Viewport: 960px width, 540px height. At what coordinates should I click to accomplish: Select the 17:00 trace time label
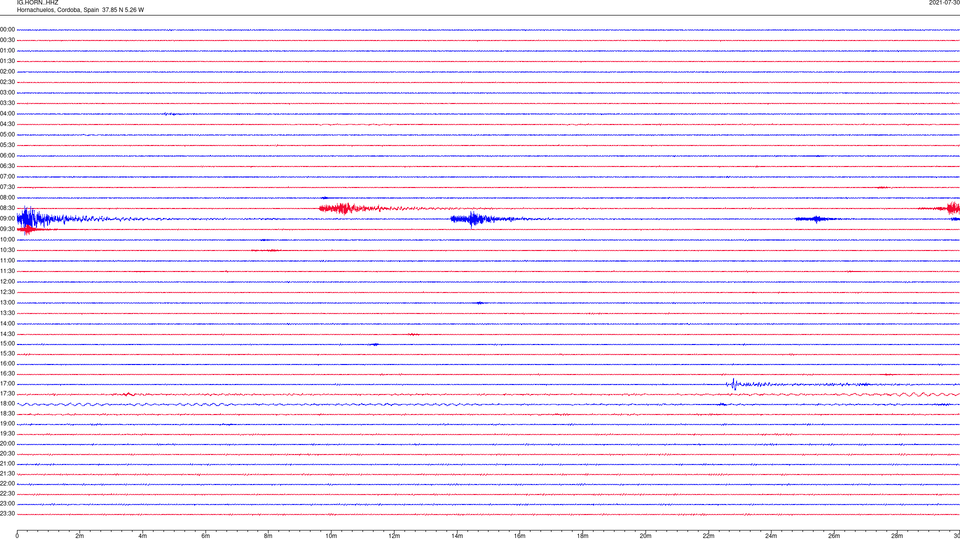click(7, 384)
